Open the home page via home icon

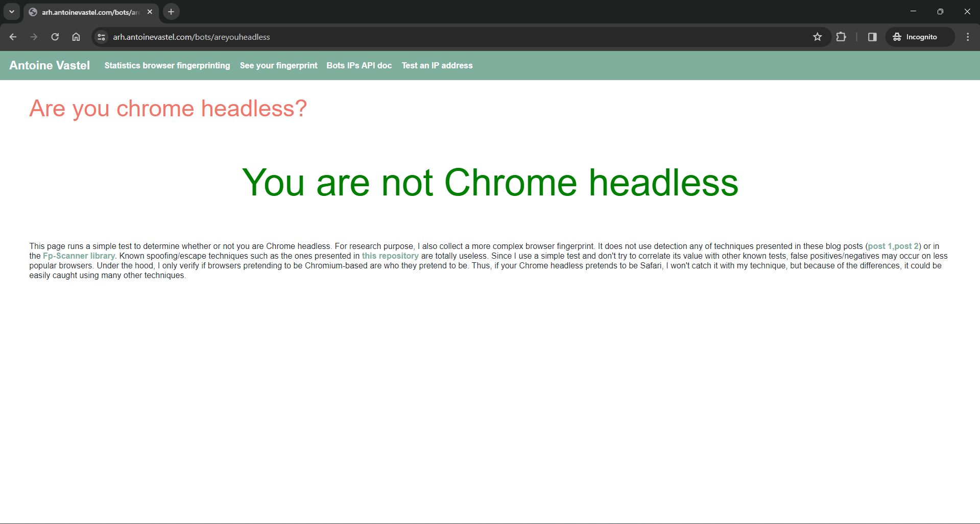pos(76,37)
